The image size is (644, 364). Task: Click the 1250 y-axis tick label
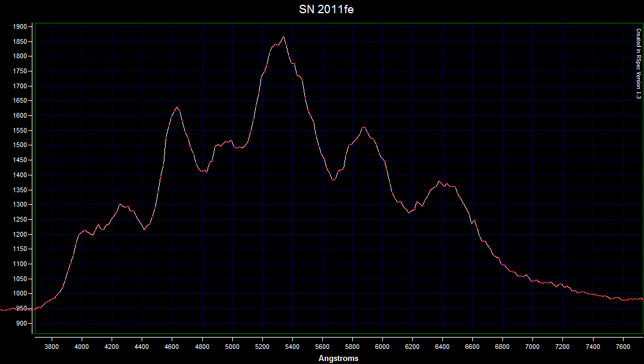(20, 219)
